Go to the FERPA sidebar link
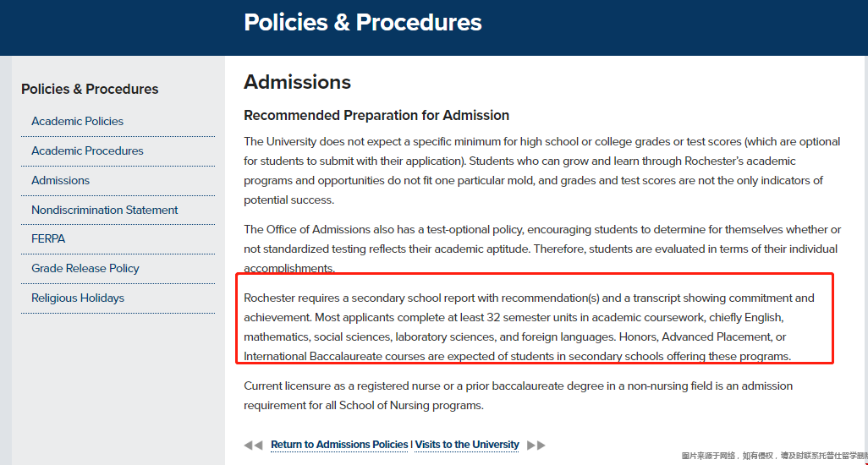This screenshot has width=868, height=465. 48,238
